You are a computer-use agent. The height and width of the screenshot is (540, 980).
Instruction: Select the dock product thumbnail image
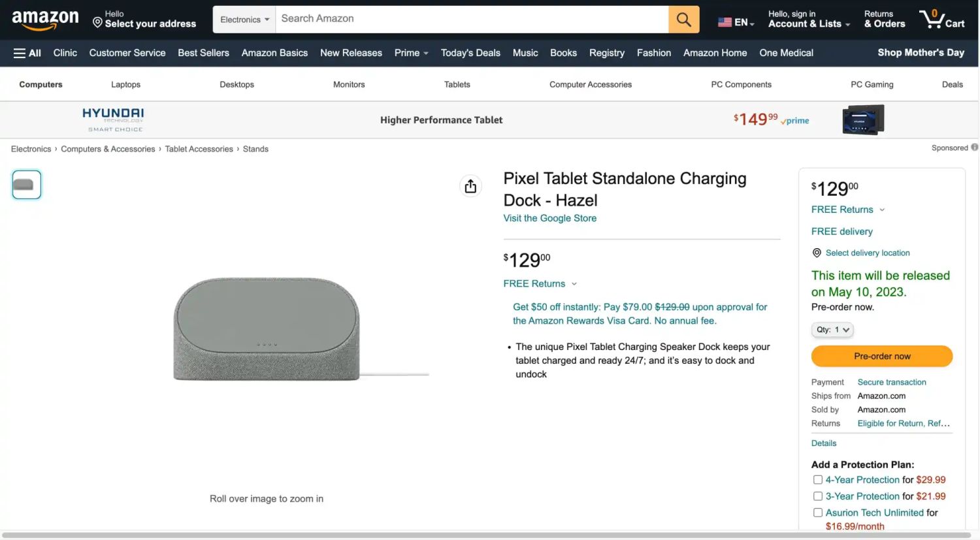(27, 185)
